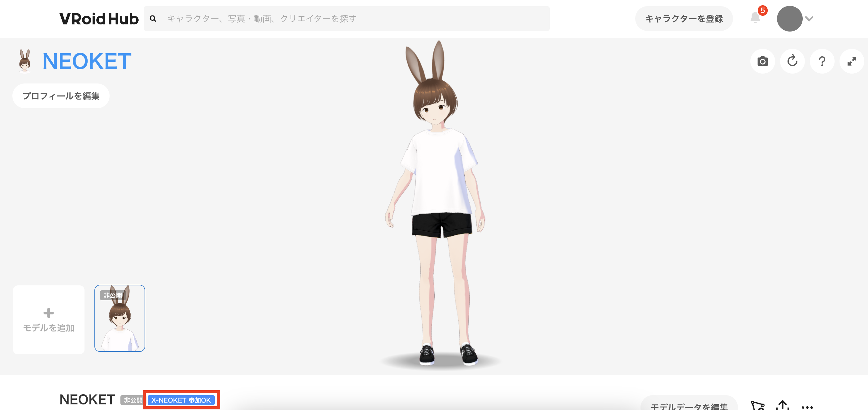
Task: Click the blue NEOKET character title
Action: click(87, 61)
